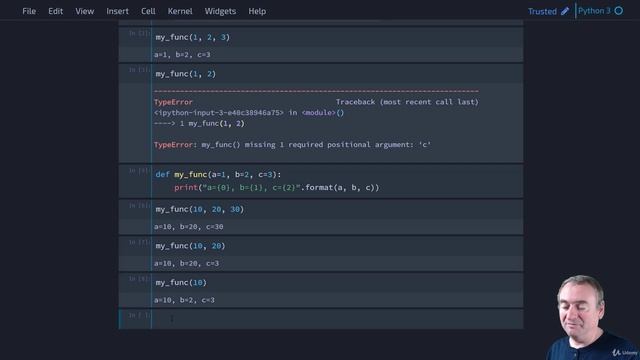This screenshot has height=360, width=640.
Task: Open the Widgets menu
Action: 220,11
